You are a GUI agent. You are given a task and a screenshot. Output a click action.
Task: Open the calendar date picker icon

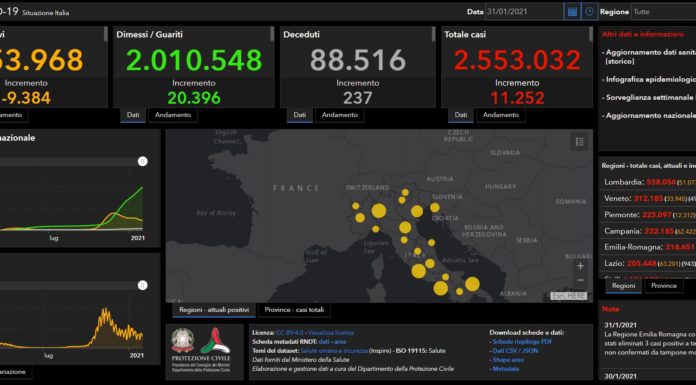573,12
